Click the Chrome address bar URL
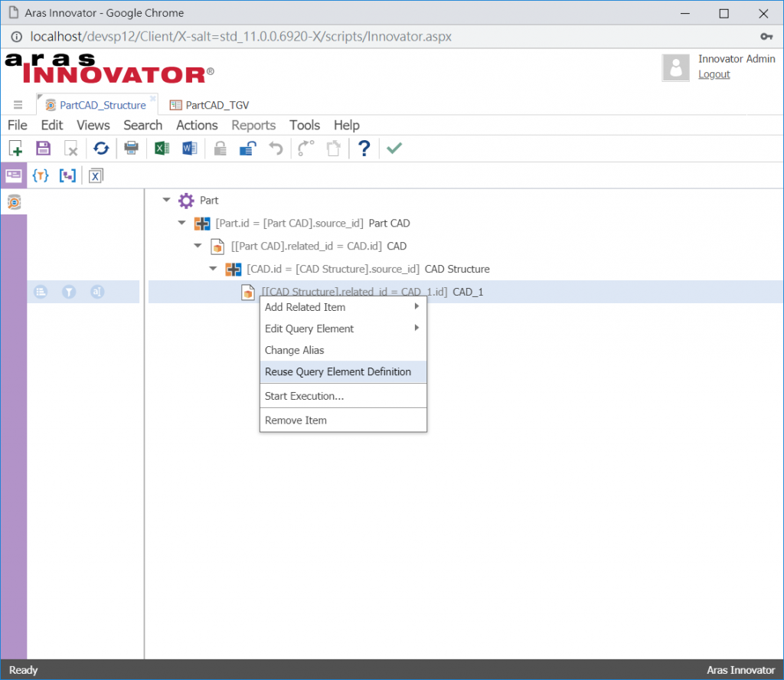Image resolution: width=784 pixels, height=680 pixels. 240,37
